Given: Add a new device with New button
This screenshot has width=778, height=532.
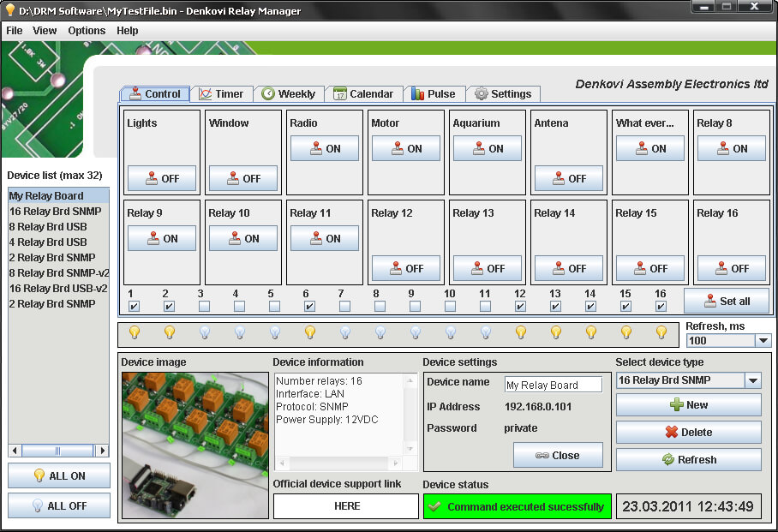Looking at the screenshot, I should 689,405.
